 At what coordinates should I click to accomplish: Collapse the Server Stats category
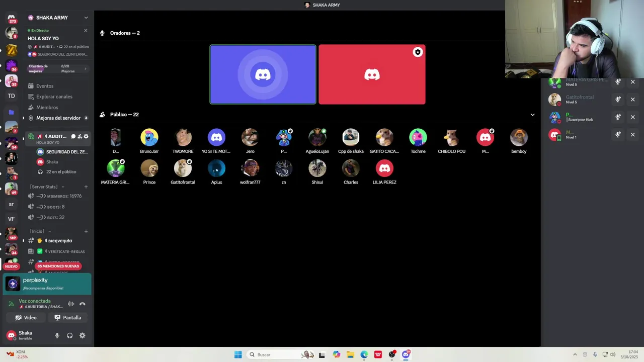[46, 187]
